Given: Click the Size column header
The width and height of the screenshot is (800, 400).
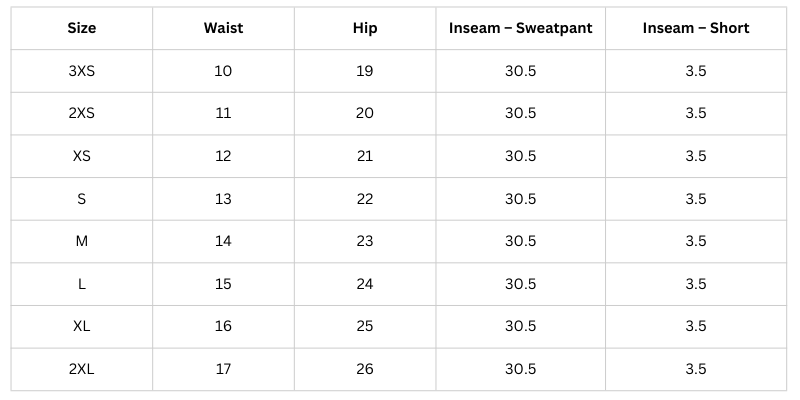Looking at the screenshot, I should click(82, 28).
